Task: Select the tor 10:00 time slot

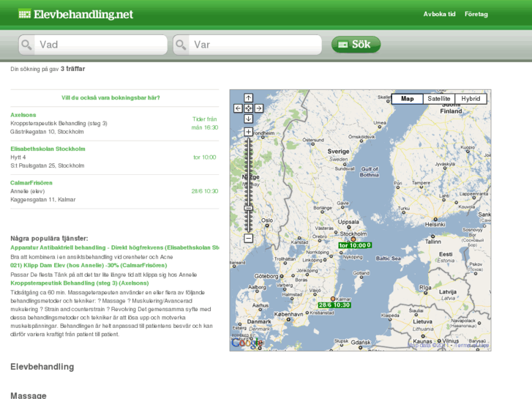Action: (205, 157)
